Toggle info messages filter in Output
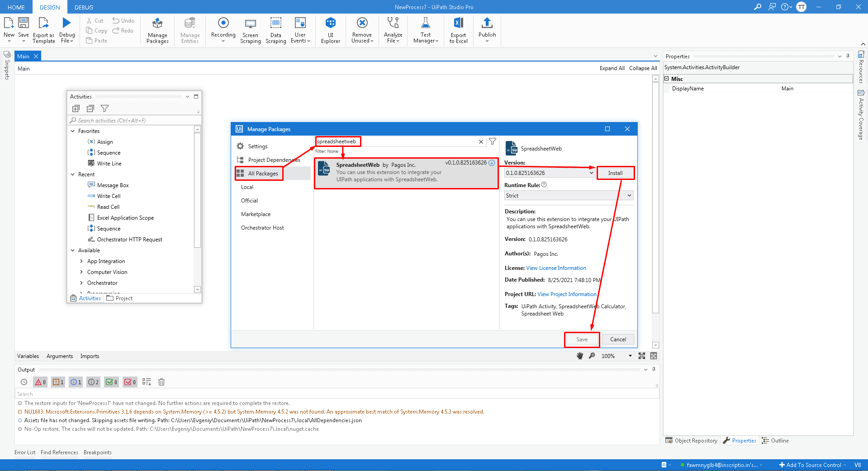This screenshot has height=471, width=868. pos(76,382)
